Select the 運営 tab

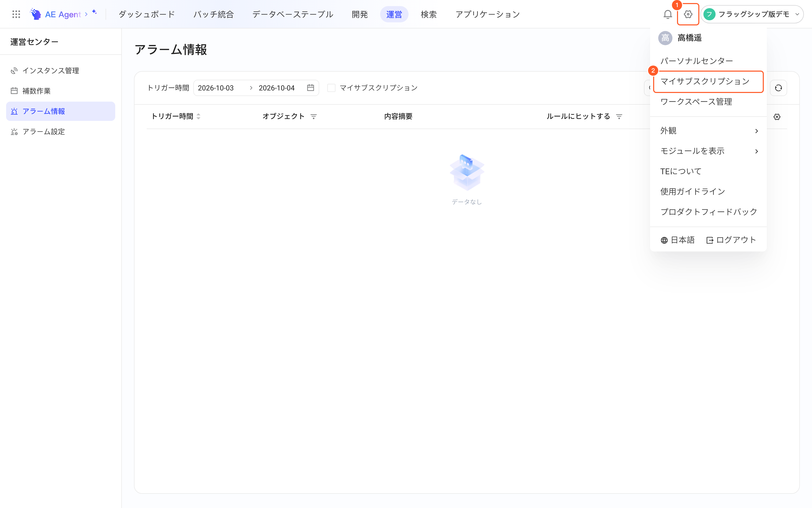pos(394,14)
